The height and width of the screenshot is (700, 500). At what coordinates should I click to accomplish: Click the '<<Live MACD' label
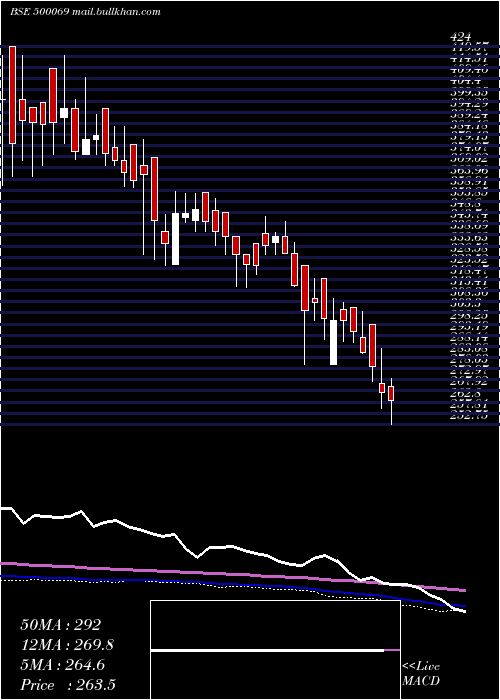point(421,674)
